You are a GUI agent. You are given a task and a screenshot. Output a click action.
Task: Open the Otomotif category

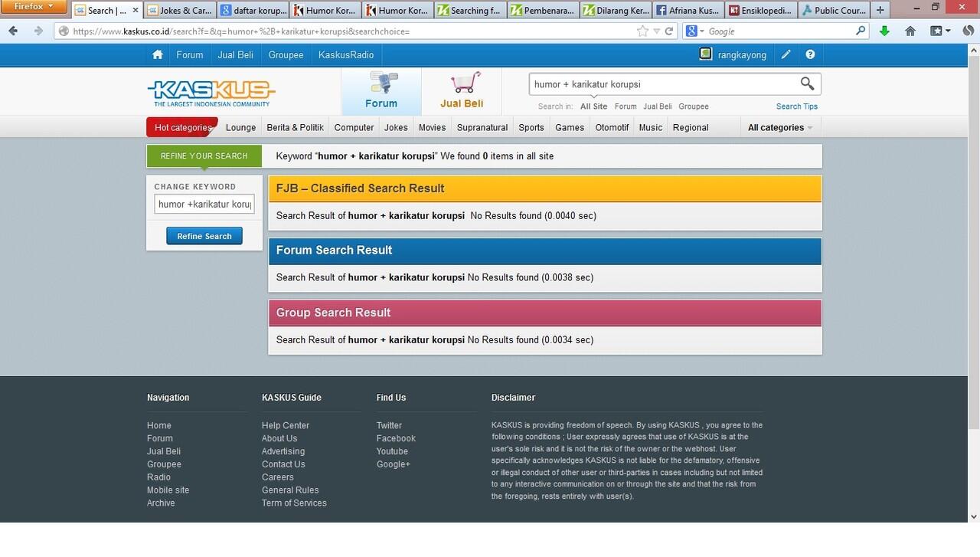612,127
